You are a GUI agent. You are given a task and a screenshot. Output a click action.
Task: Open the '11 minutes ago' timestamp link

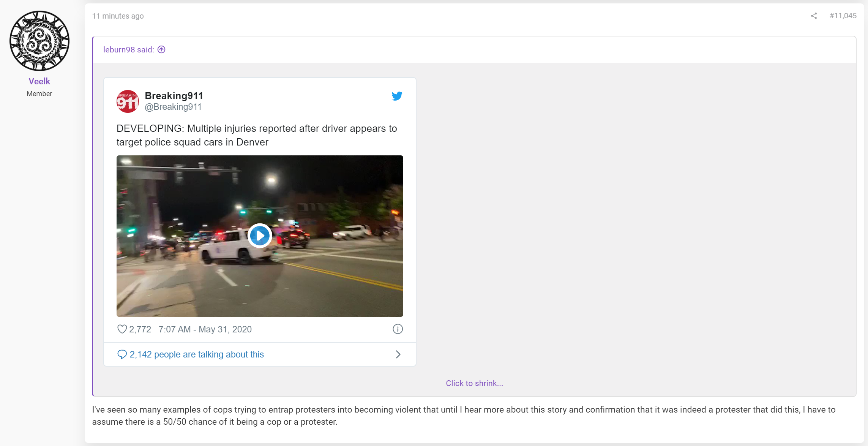coord(118,16)
